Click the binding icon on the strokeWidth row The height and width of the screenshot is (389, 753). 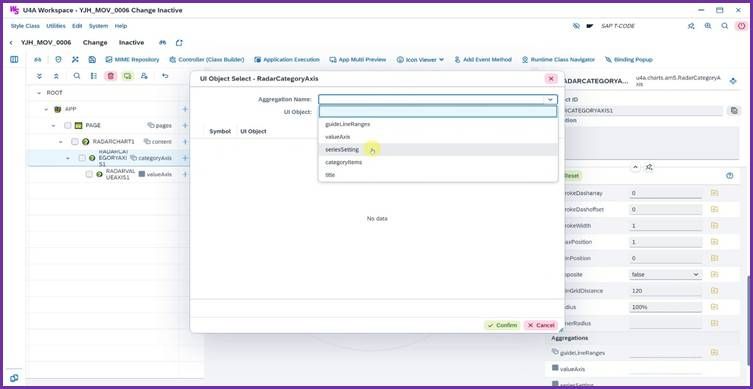(x=715, y=225)
